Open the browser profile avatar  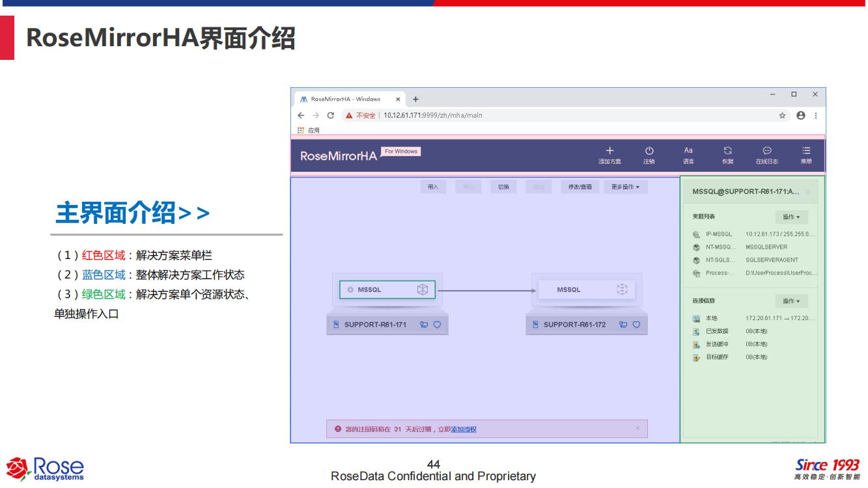pyautogui.click(x=801, y=115)
